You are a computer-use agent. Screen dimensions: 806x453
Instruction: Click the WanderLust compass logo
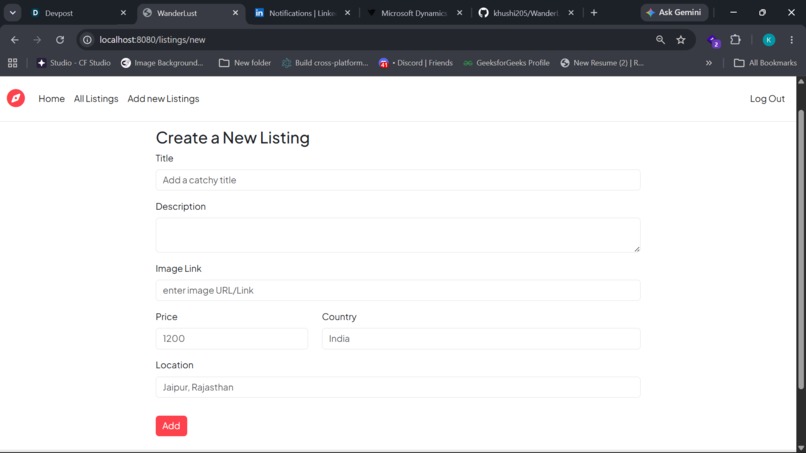click(15, 98)
